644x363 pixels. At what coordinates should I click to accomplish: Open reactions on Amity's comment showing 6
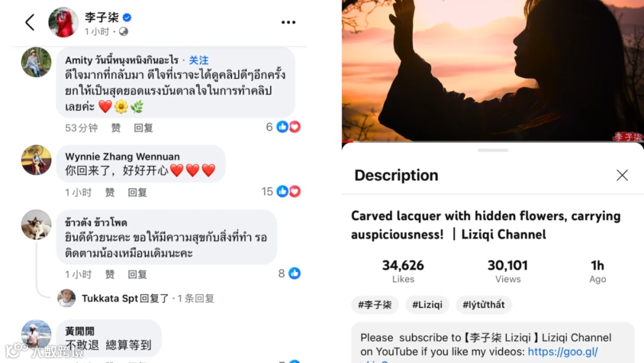coord(283,127)
